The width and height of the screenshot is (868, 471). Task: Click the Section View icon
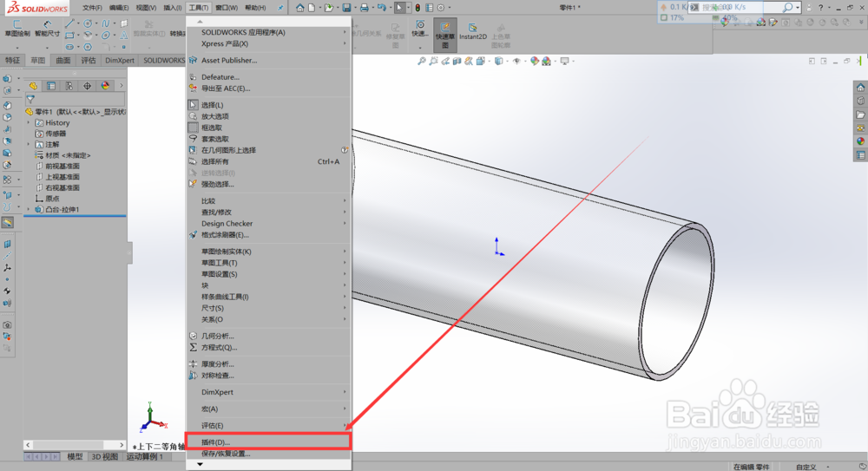tap(457, 62)
